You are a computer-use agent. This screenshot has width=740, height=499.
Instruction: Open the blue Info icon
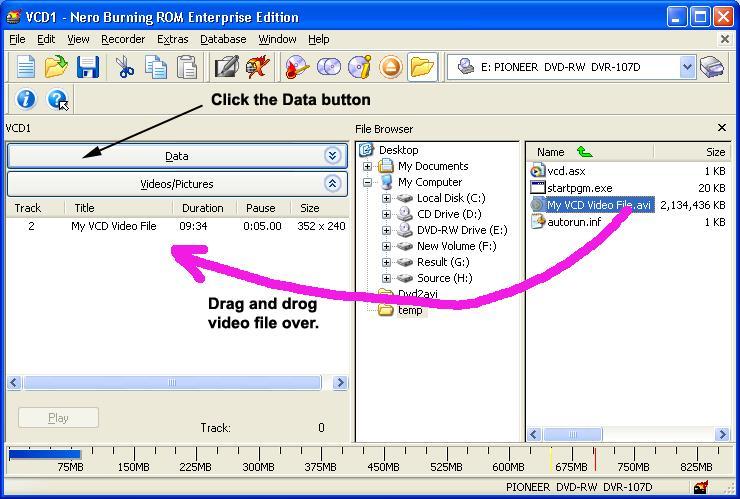point(26,99)
